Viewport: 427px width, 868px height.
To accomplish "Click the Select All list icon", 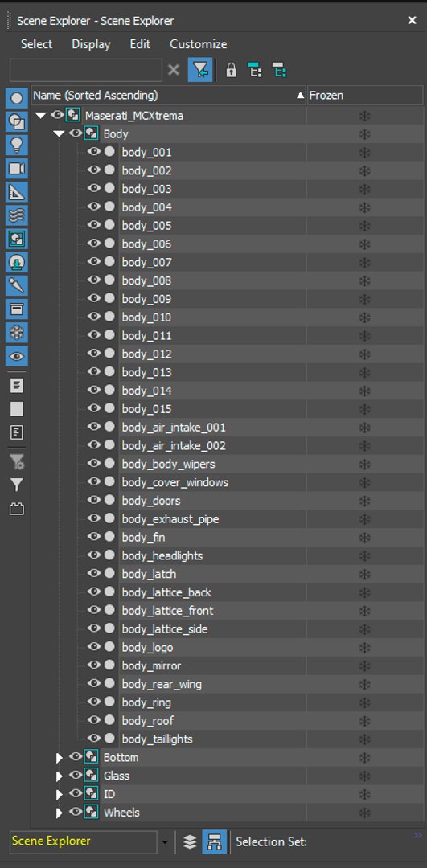I will pyautogui.click(x=17, y=385).
